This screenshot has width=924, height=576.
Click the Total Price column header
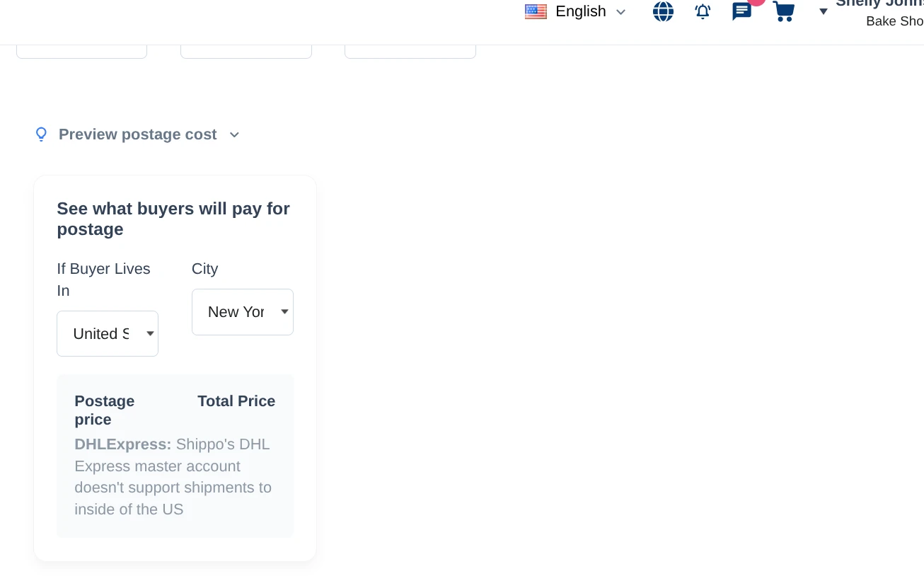pos(236,401)
